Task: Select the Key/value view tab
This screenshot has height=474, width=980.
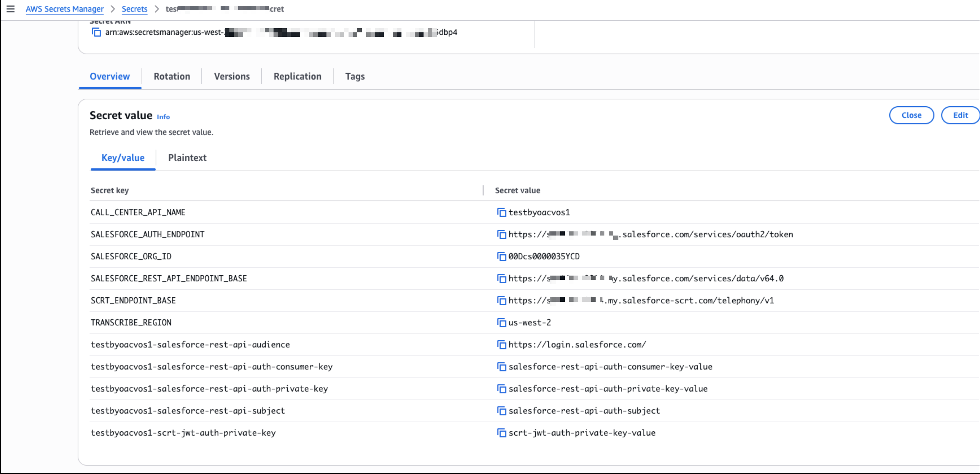Action: [123, 158]
